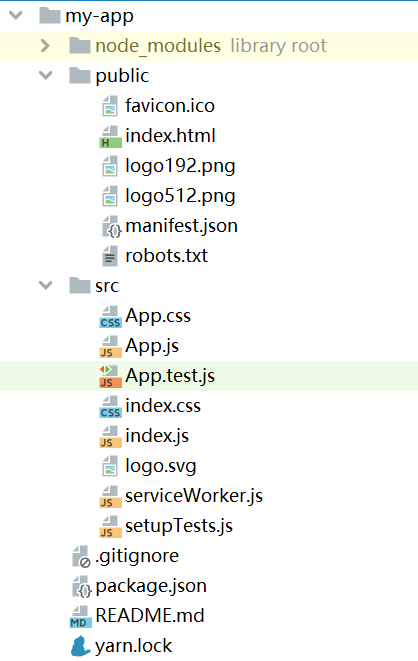This screenshot has width=418, height=661.
Task: Click the index.html HTML file icon
Action: point(110,137)
